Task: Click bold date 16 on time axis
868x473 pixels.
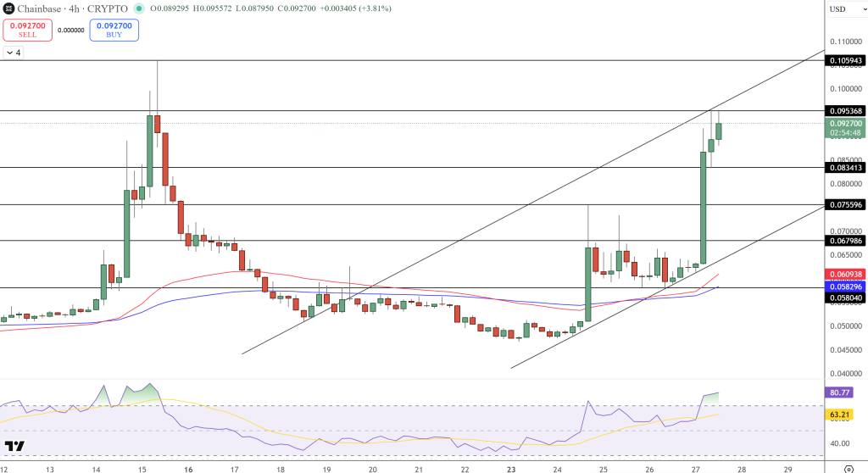Action: [188, 469]
